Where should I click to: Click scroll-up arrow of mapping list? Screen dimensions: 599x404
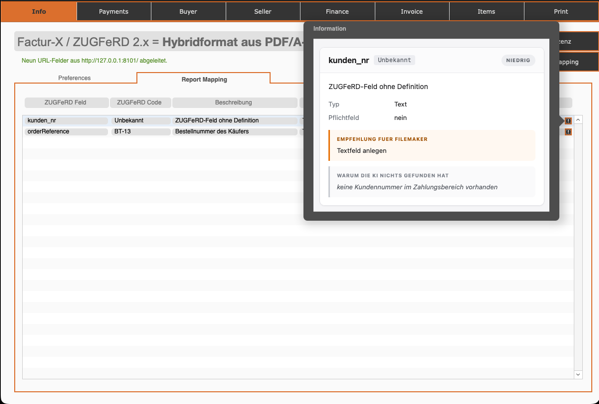click(x=578, y=120)
